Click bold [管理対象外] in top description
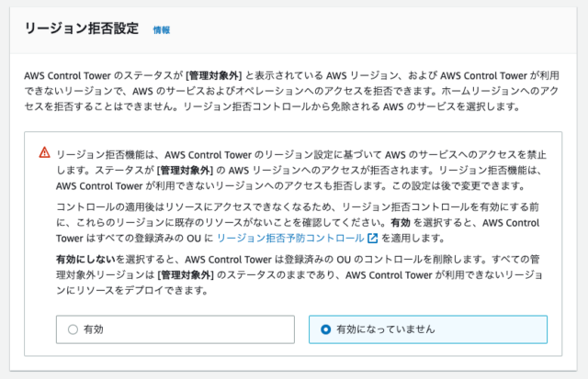Viewport: 588px width, 379px height. [214, 75]
